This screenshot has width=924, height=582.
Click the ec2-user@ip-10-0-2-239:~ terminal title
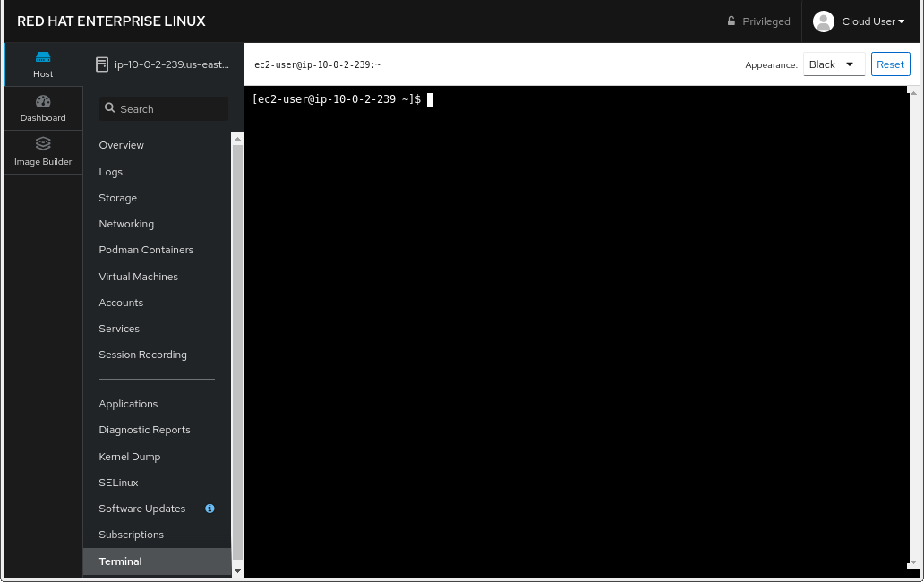pyautogui.click(x=318, y=64)
